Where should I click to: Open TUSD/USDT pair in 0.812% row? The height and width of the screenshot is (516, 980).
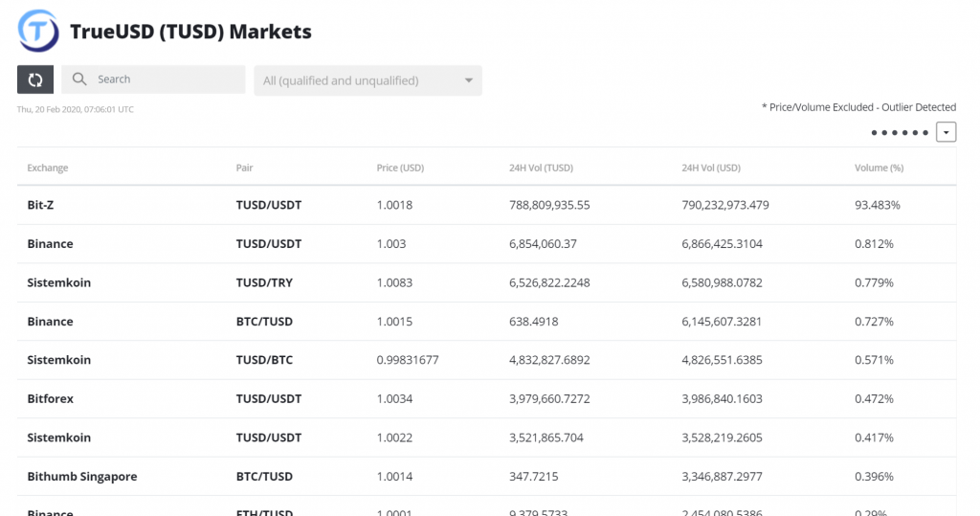tap(269, 244)
